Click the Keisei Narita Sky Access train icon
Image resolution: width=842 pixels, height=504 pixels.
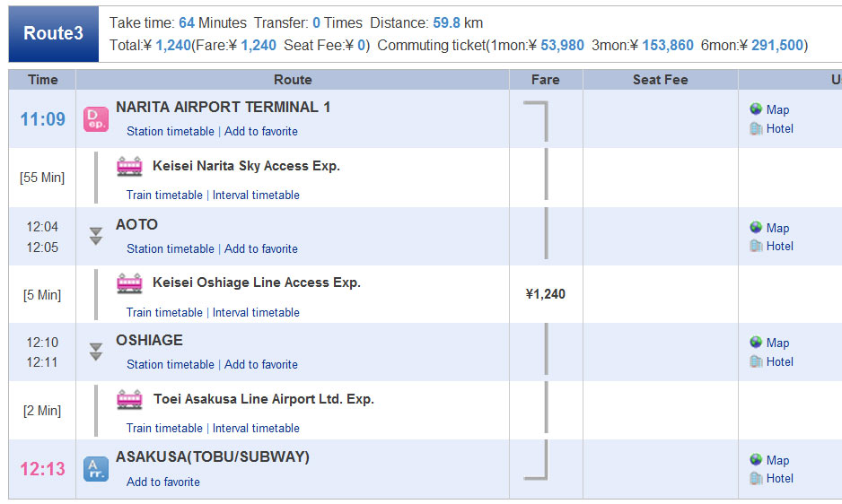tap(129, 167)
